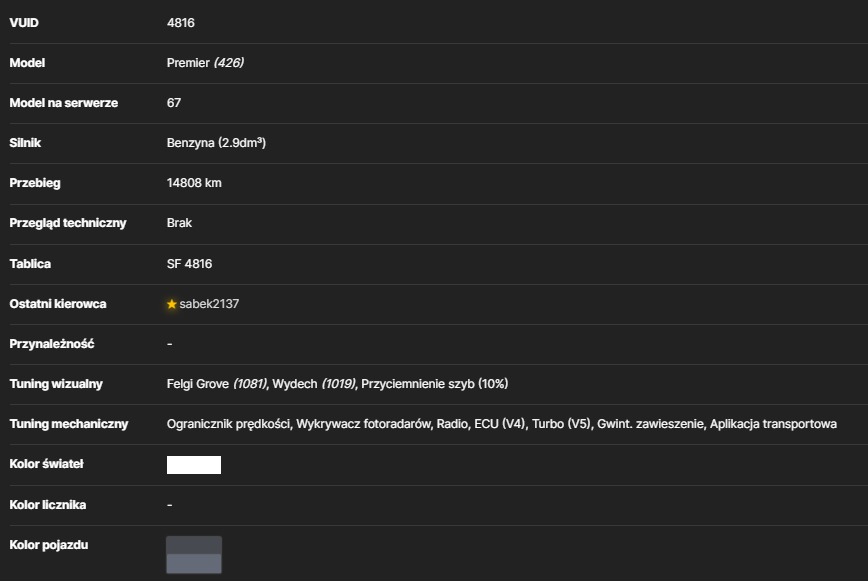Click the Przebieg row label
Image resolution: width=868 pixels, height=581 pixels.
[x=35, y=183]
